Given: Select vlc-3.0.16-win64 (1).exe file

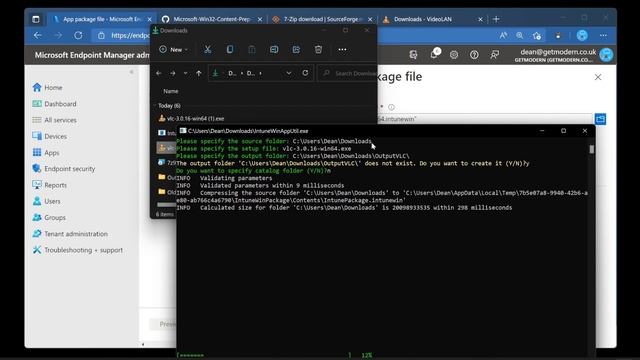Looking at the screenshot, I should [195, 118].
